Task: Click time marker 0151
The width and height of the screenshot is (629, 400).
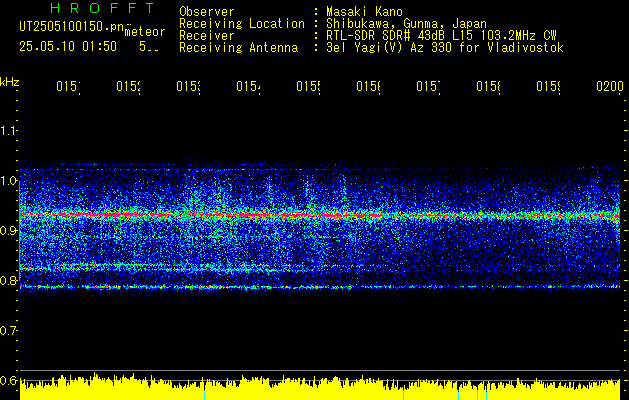Action: click(x=68, y=86)
